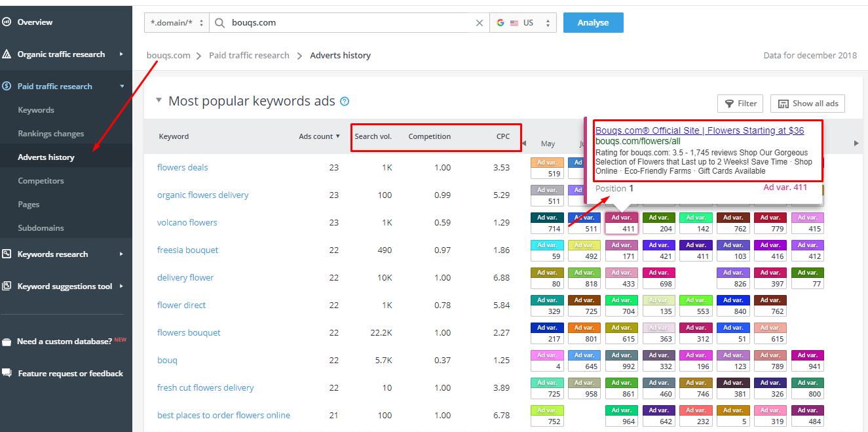Click Ad var. 519 swatch in flowers deals row
Screen dimensions: 868x432
point(547,168)
